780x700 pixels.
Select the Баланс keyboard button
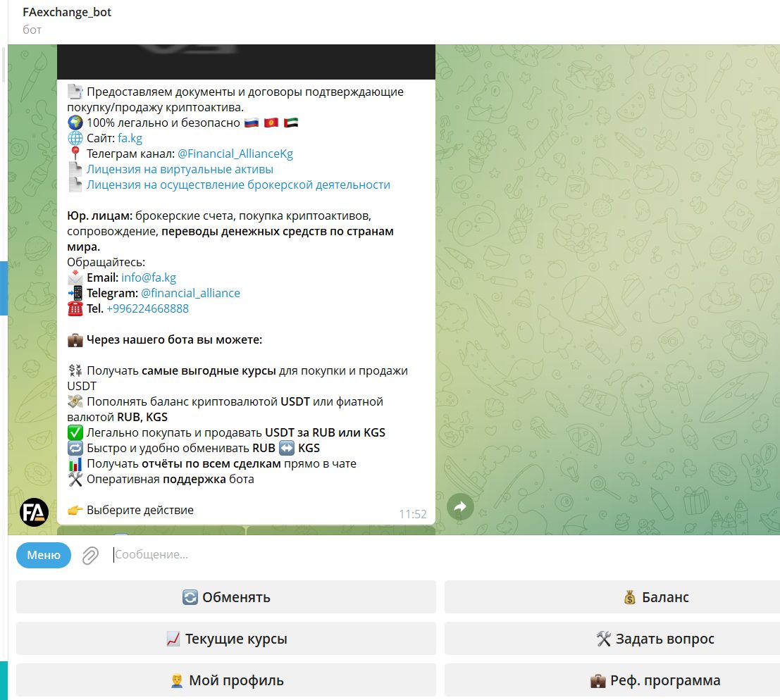(612, 596)
